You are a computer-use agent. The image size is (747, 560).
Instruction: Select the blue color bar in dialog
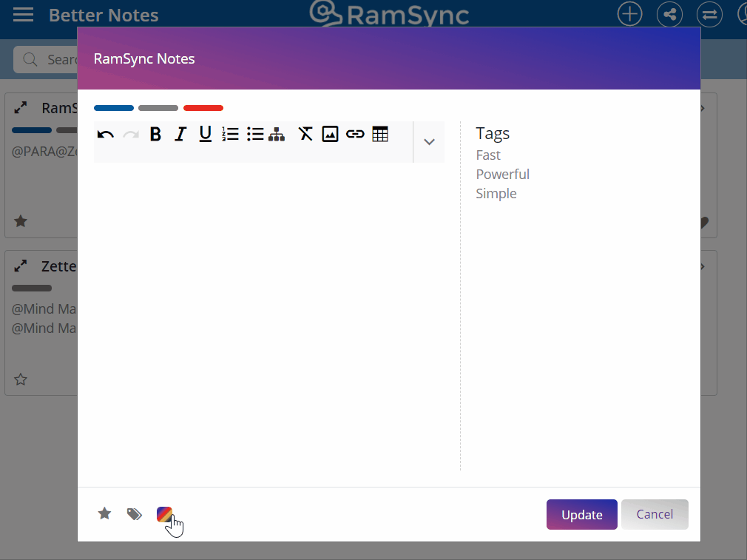[x=114, y=108]
